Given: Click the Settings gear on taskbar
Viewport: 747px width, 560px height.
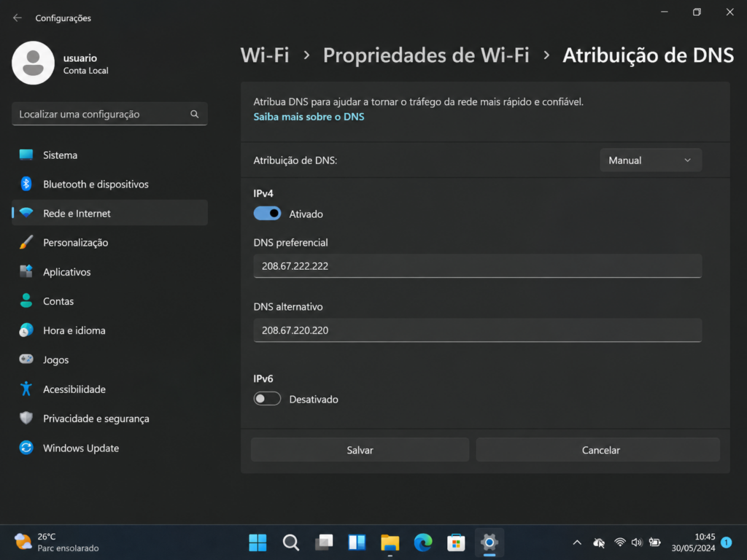Looking at the screenshot, I should click(489, 542).
